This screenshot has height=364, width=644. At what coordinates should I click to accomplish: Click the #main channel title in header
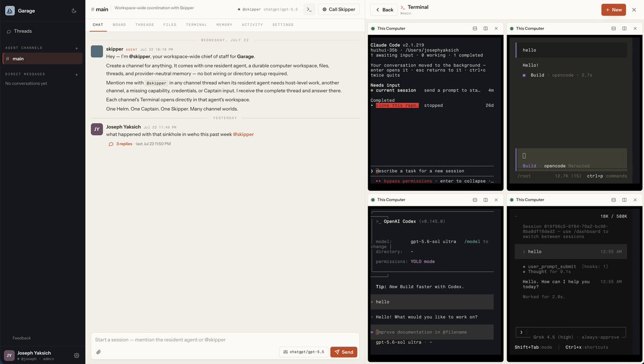(100, 9)
